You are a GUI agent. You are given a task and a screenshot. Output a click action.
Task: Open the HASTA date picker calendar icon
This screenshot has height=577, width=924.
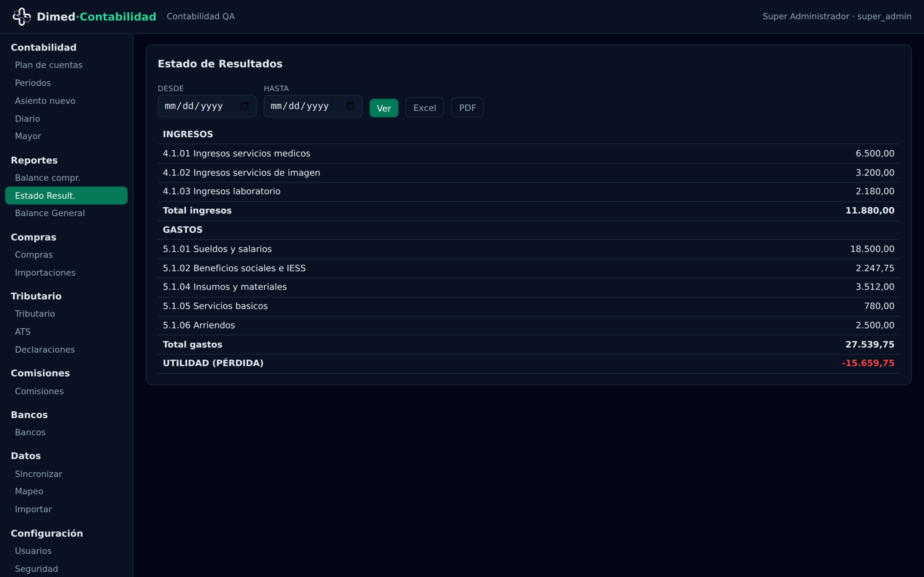350,106
